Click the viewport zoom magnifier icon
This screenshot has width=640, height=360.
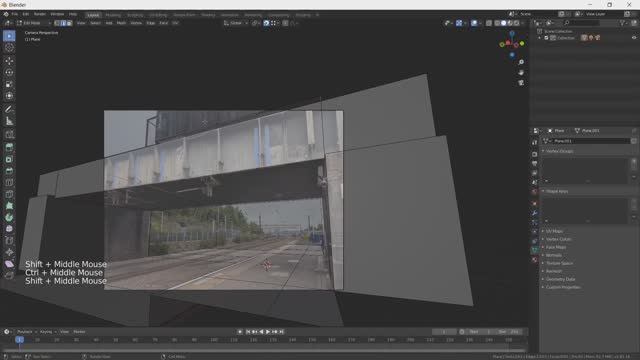[521, 62]
